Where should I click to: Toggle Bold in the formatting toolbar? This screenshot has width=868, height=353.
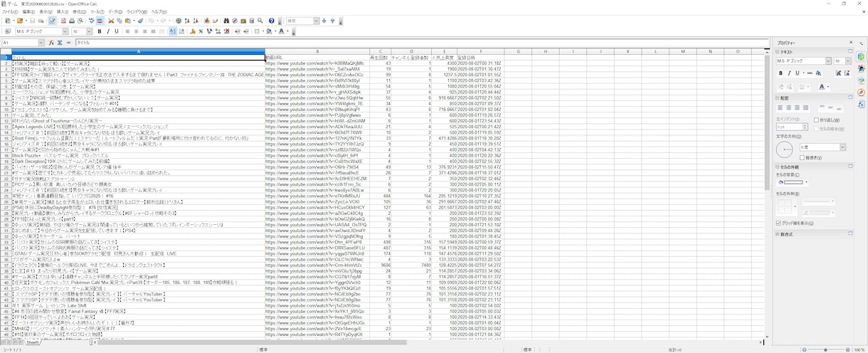point(100,31)
